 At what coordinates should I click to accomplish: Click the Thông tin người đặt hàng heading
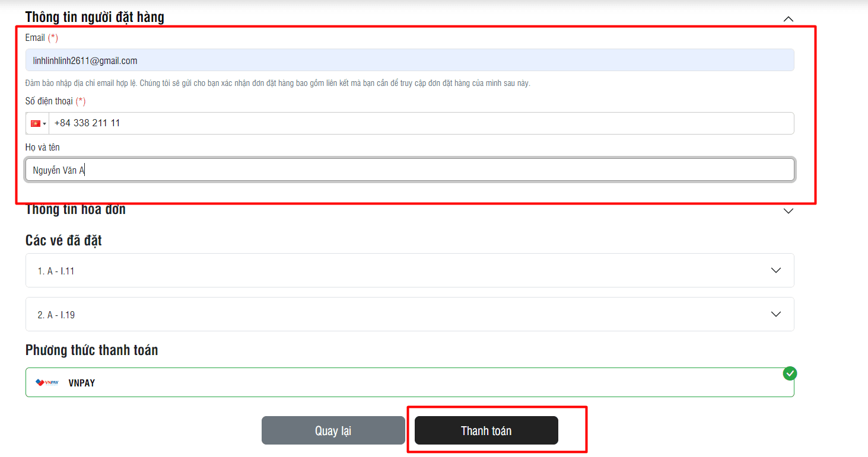[95, 17]
